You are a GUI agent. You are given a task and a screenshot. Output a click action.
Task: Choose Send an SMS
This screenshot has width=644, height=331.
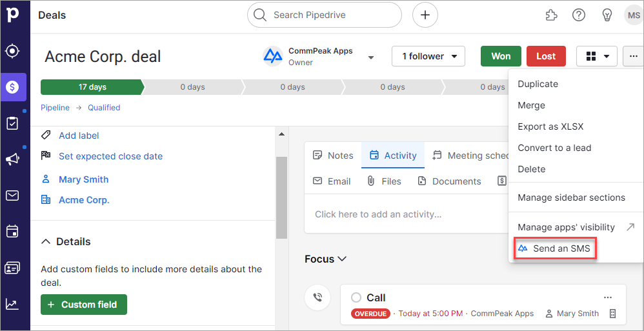click(x=554, y=248)
